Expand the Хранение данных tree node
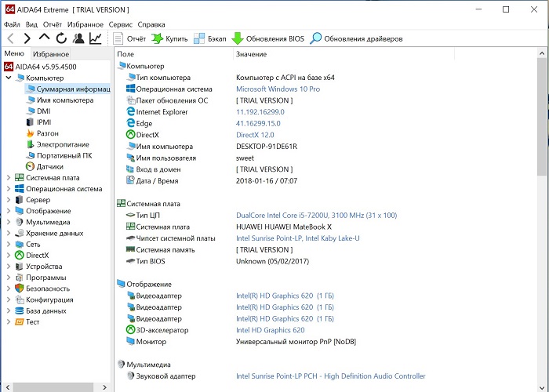 tap(9, 234)
